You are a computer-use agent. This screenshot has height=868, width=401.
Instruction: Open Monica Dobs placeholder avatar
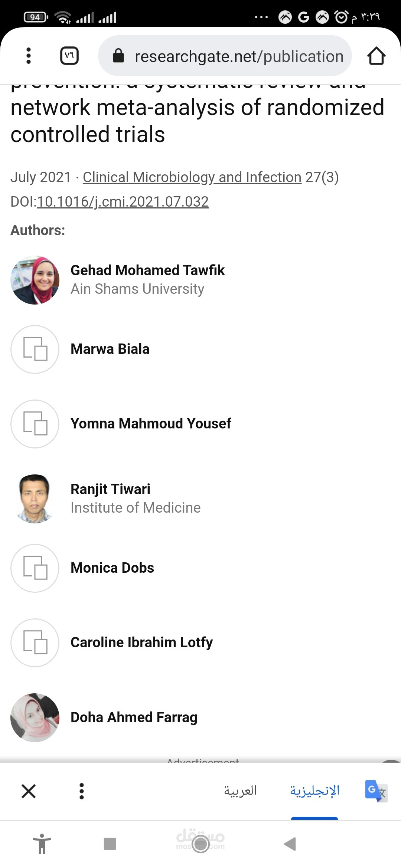[35, 568]
